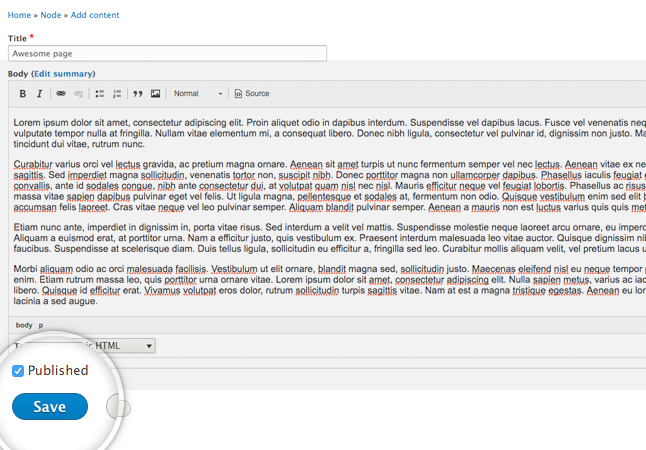
Task: Click the paragraph starting 'Curabitur varius orci'
Action: coord(330,185)
